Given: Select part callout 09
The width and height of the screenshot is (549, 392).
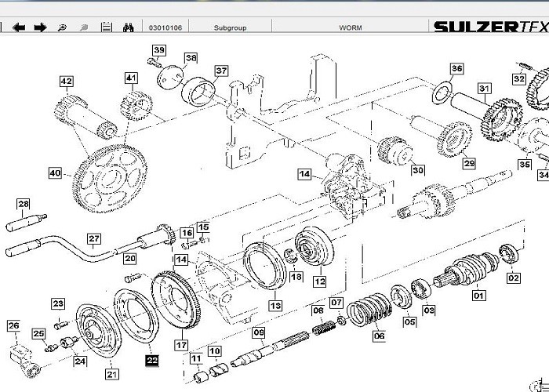Looking at the screenshot, I should tap(258, 332).
